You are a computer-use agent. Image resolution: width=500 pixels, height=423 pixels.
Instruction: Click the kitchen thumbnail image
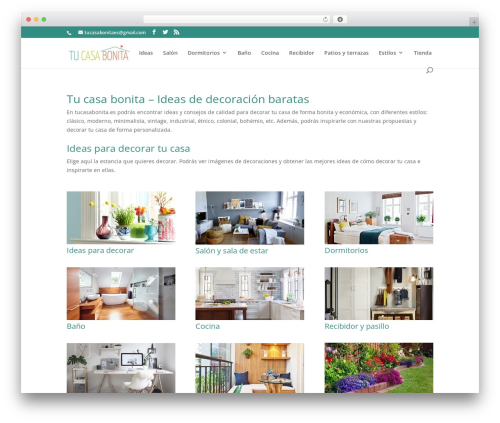pyautogui.click(x=250, y=293)
